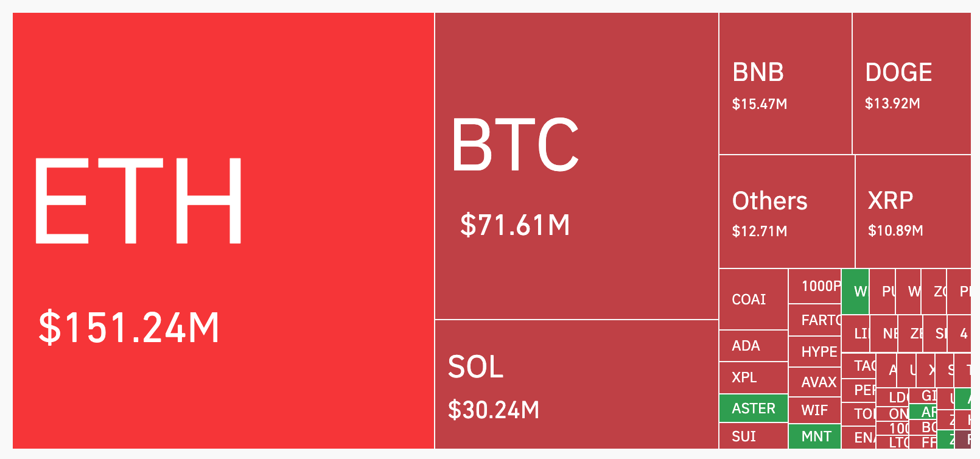Select the green ASTER tile

tap(754, 408)
